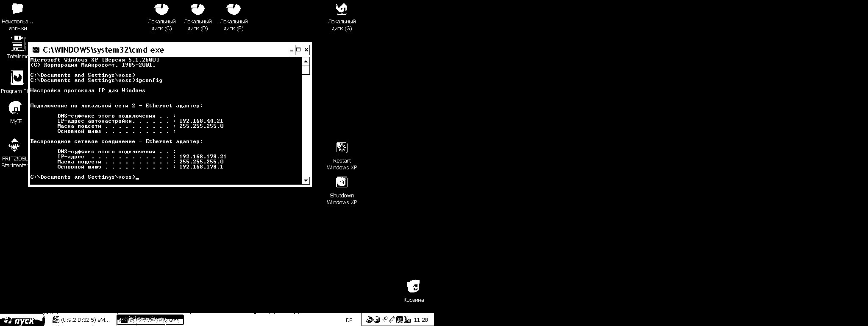The height and width of the screenshot is (326, 868).
Task: Open the DE language indicator
Action: click(349, 320)
